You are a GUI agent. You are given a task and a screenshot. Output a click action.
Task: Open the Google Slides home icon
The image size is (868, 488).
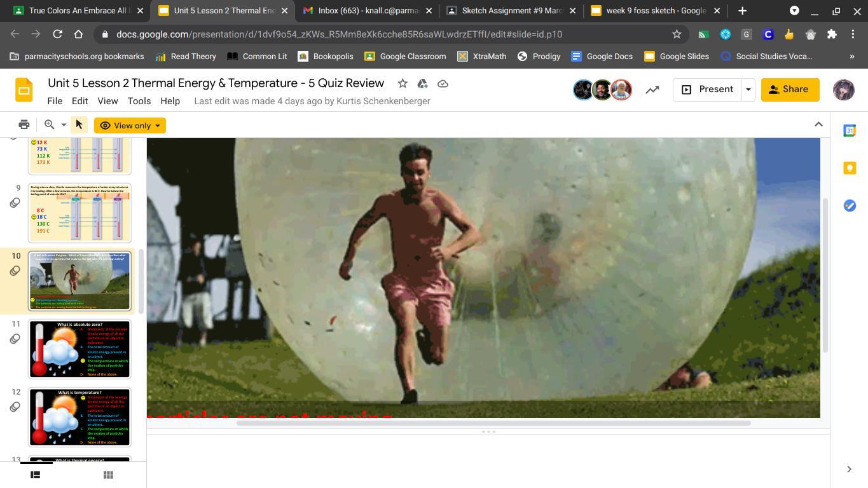coord(24,90)
